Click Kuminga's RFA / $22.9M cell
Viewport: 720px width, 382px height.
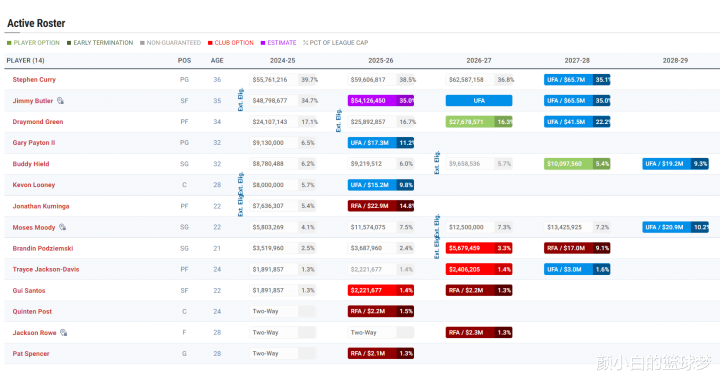(381, 206)
